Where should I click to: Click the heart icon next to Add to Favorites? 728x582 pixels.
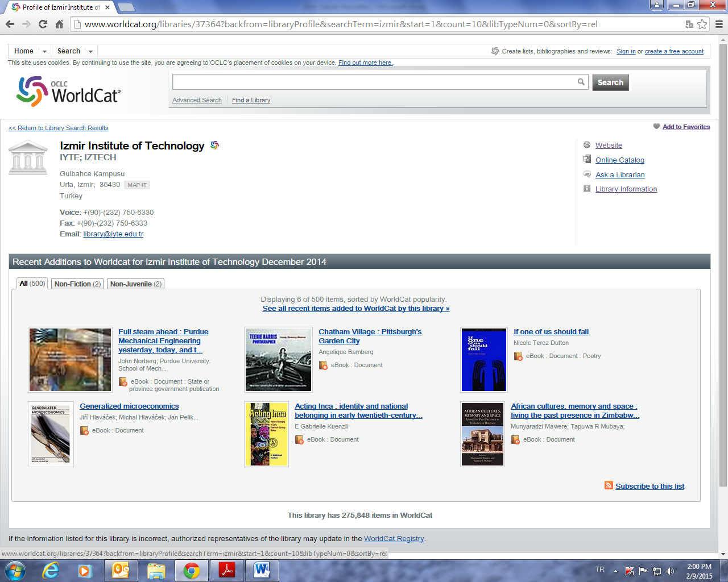point(656,126)
